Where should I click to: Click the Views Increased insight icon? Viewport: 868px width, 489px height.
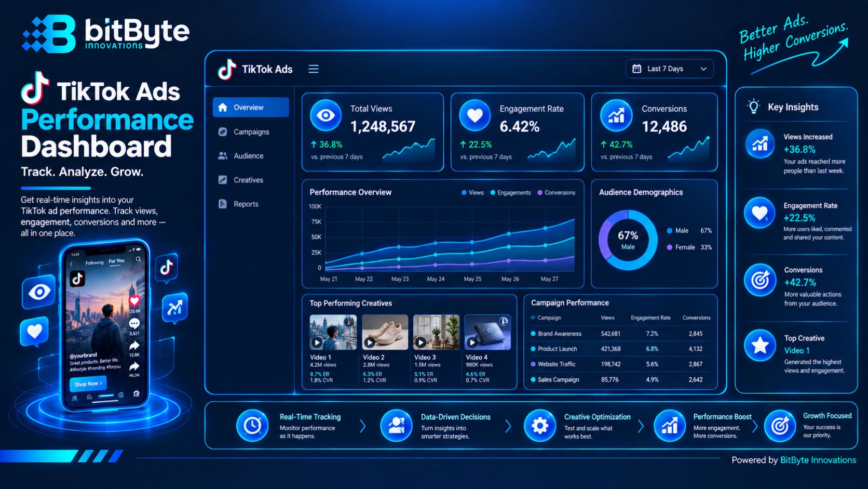tap(760, 144)
